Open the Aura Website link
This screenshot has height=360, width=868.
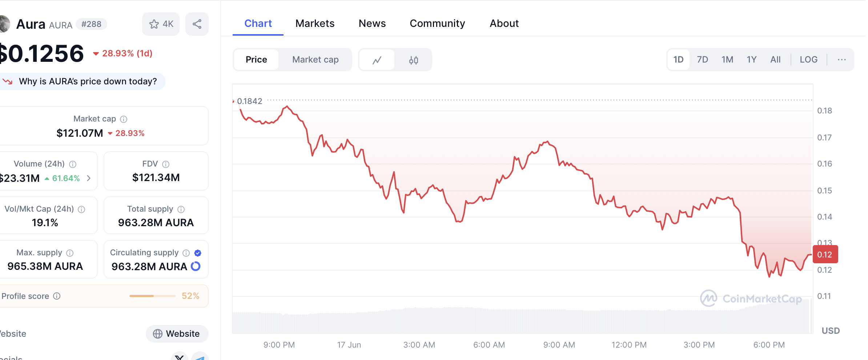pyautogui.click(x=177, y=334)
